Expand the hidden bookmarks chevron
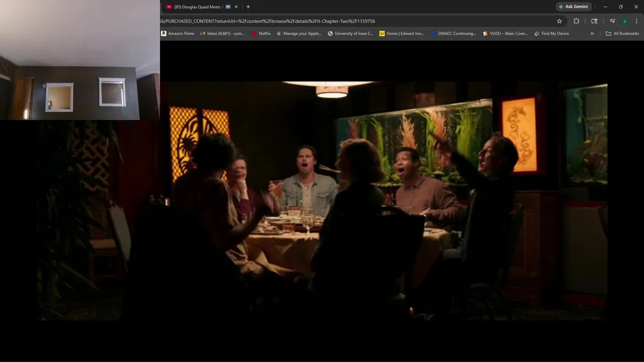This screenshot has height=362, width=644. pyautogui.click(x=592, y=34)
